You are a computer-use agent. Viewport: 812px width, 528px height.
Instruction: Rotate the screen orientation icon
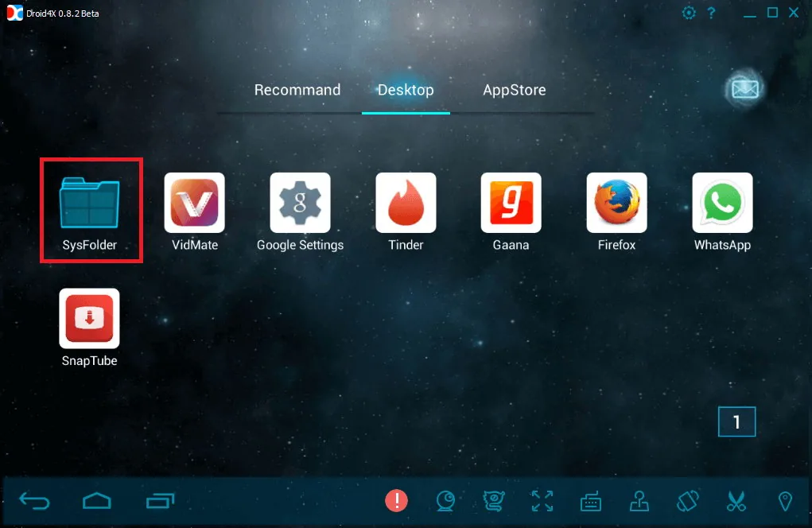coord(688,501)
